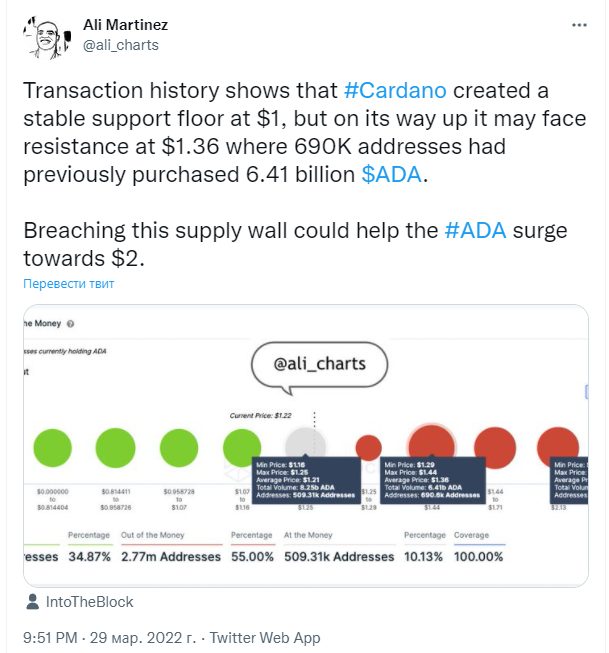Open the embedded chart image
Image resolution: width=609 pixels, height=653 pixels.
[306, 445]
